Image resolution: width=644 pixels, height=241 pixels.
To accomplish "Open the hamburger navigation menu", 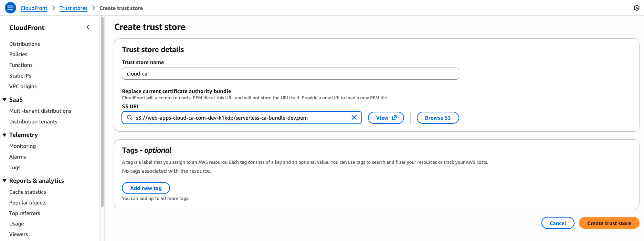I will (10, 8).
